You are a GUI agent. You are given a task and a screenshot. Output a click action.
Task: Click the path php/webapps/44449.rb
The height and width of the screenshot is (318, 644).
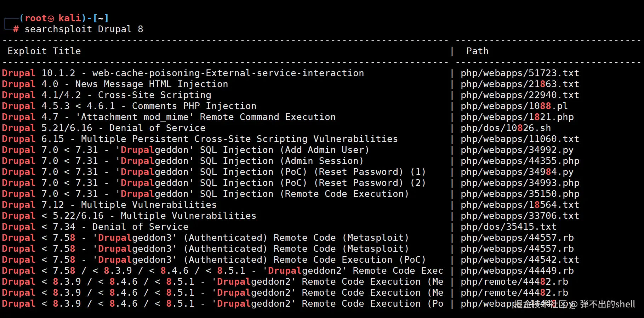(517, 271)
